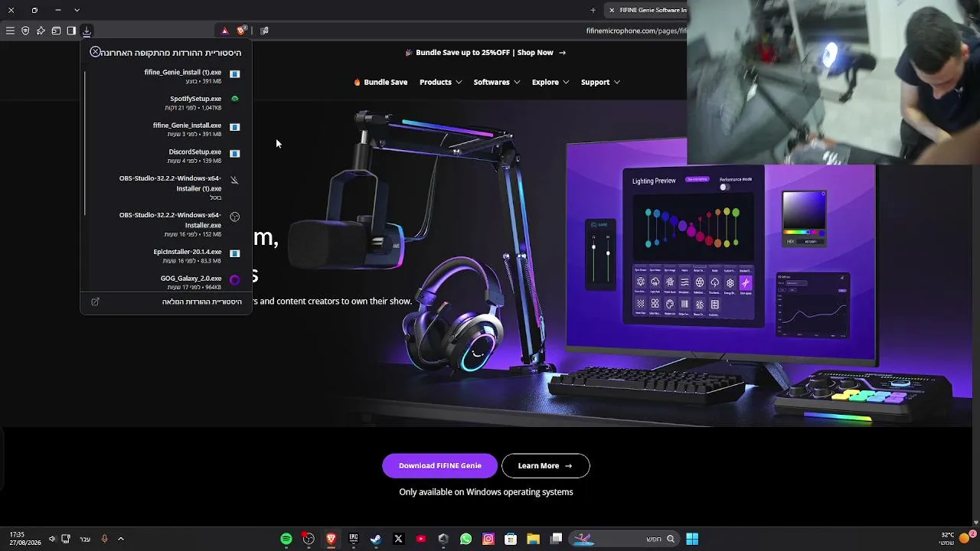The height and width of the screenshot is (551, 980).
Task: Open Spotify from the taskbar
Action: (x=286, y=539)
